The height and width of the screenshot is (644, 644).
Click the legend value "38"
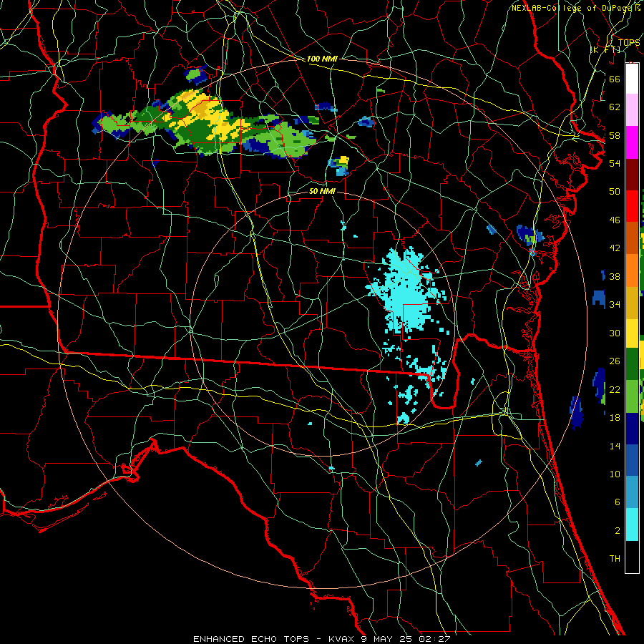pyautogui.click(x=615, y=276)
